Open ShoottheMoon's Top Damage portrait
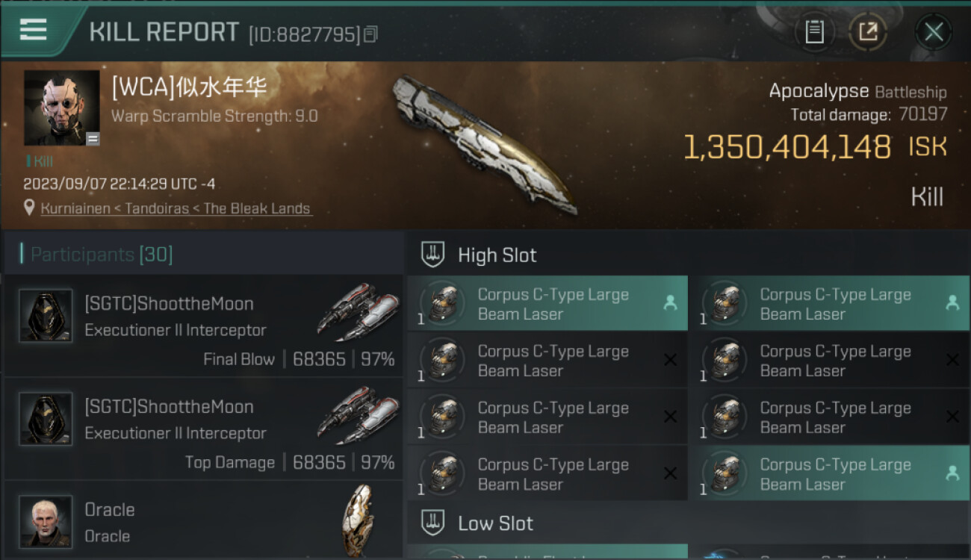The image size is (971, 560). click(x=46, y=419)
